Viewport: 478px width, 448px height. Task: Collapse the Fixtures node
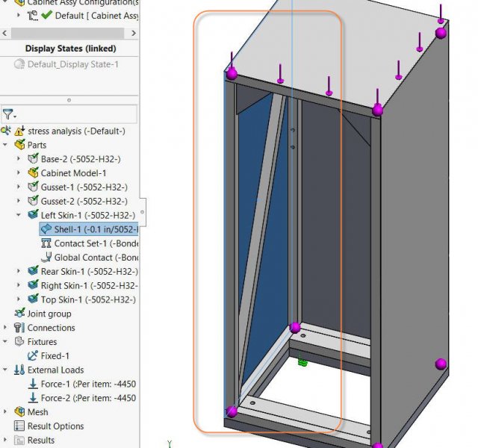click(5, 342)
